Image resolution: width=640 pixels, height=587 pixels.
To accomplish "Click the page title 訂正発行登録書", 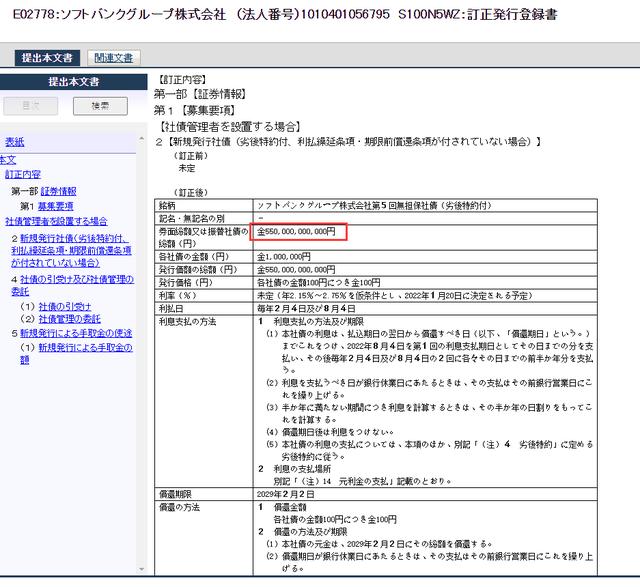I will coord(512,14).
